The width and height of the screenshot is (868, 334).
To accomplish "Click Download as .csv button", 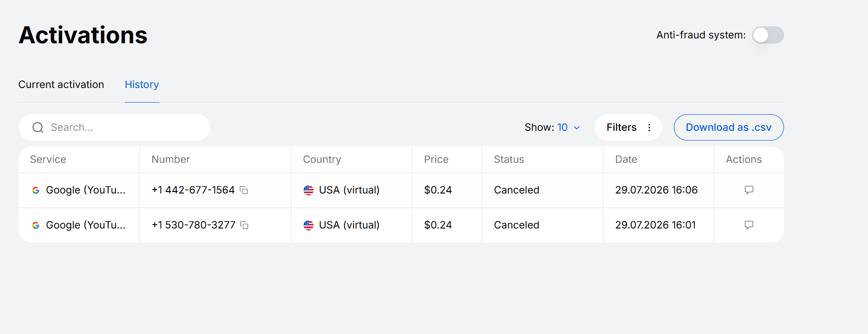I will point(728,127).
